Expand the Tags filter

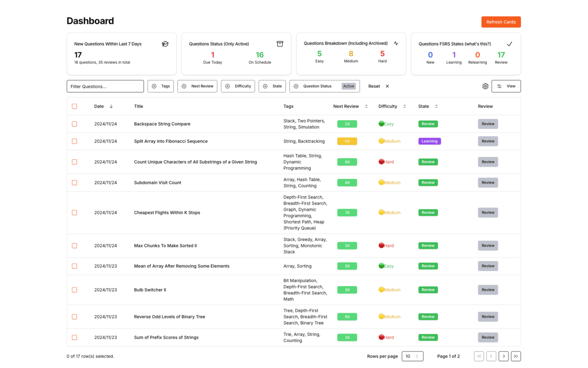tap(161, 86)
